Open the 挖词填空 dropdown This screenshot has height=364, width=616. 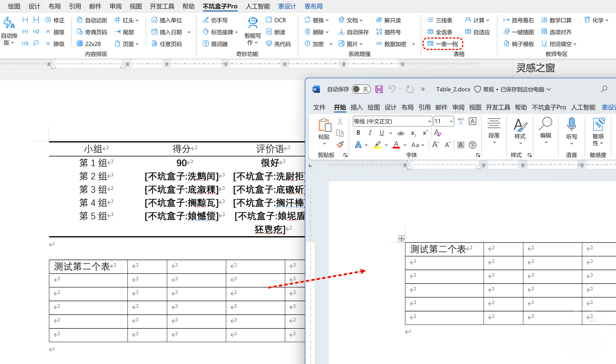(559, 44)
